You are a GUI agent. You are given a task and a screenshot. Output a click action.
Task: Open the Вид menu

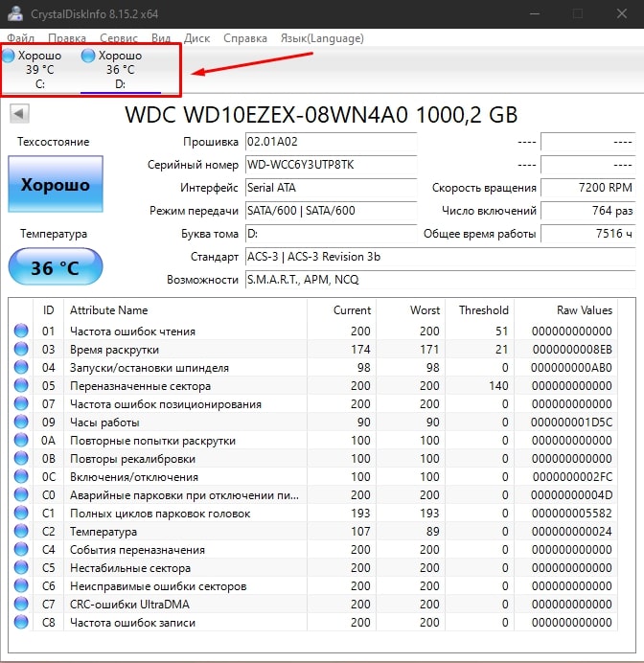(x=161, y=38)
